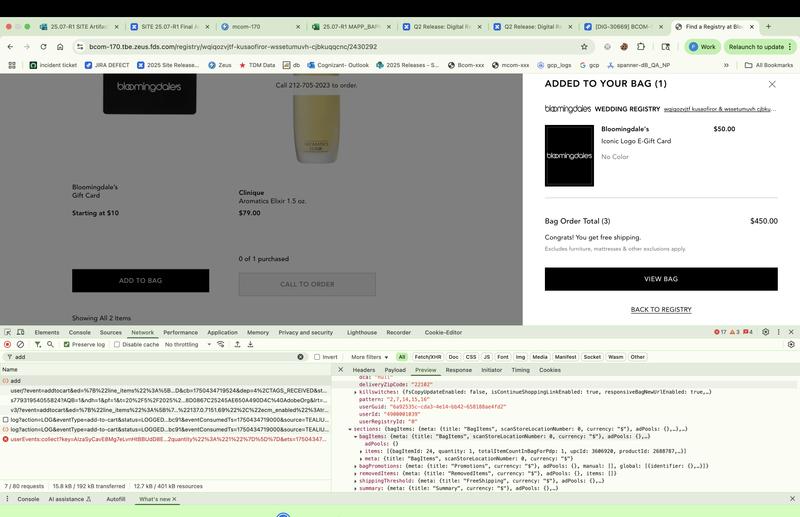Click the DevTools inspect element picker icon
800x517 pixels.
[8, 332]
